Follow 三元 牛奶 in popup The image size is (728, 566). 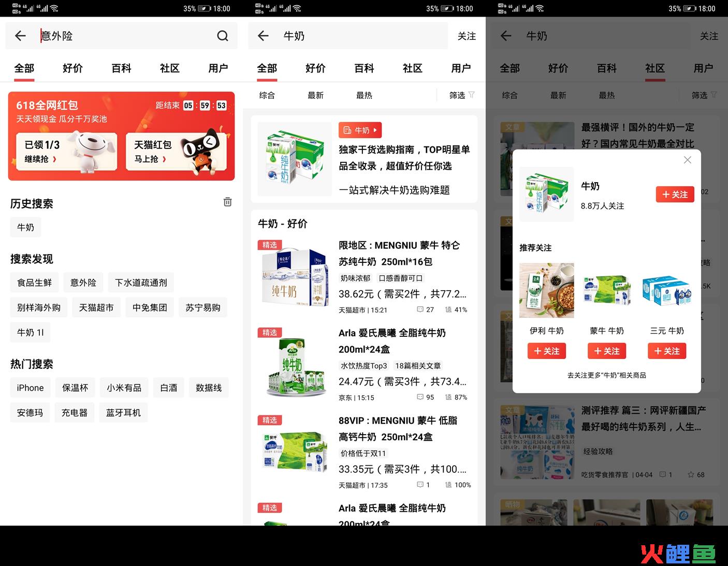pyautogui.click(x=667, y=351)
